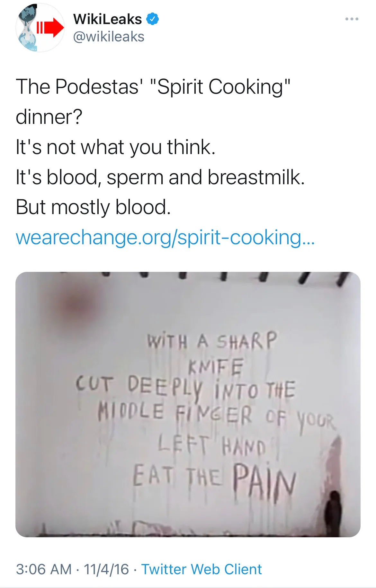
Task: Click the "It's not what you think." line
Action: [115, 147]
